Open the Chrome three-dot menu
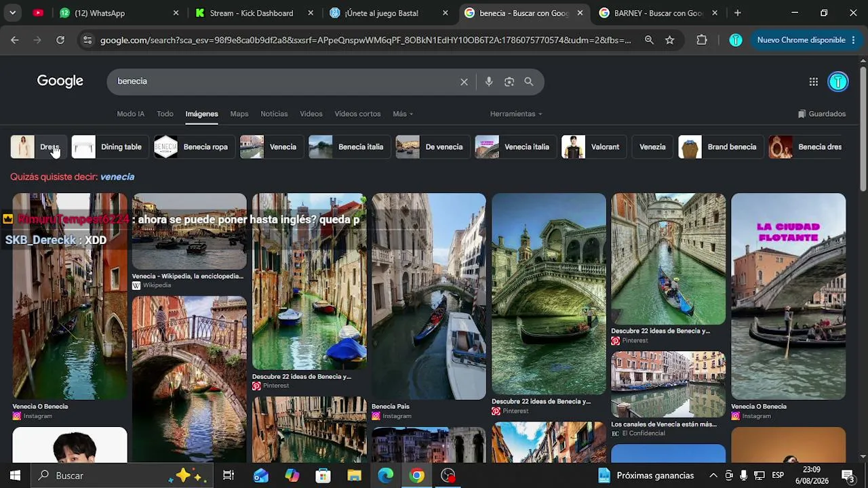Viewport: 868px width, 488px height. (853, 40)
